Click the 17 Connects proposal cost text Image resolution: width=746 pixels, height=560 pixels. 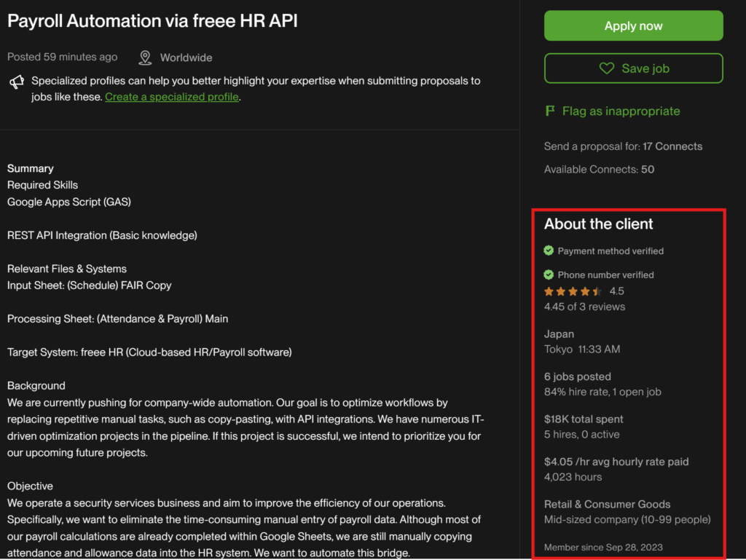click(x=672, y=146)
